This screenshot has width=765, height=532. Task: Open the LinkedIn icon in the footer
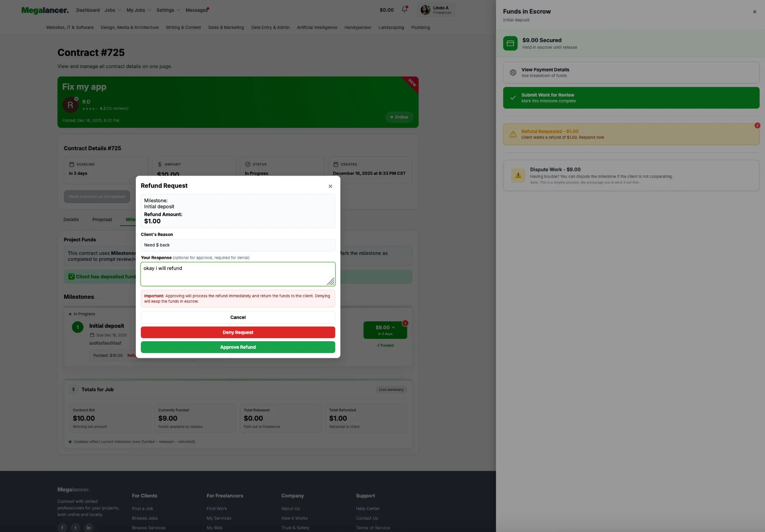[x=89, y=527]
